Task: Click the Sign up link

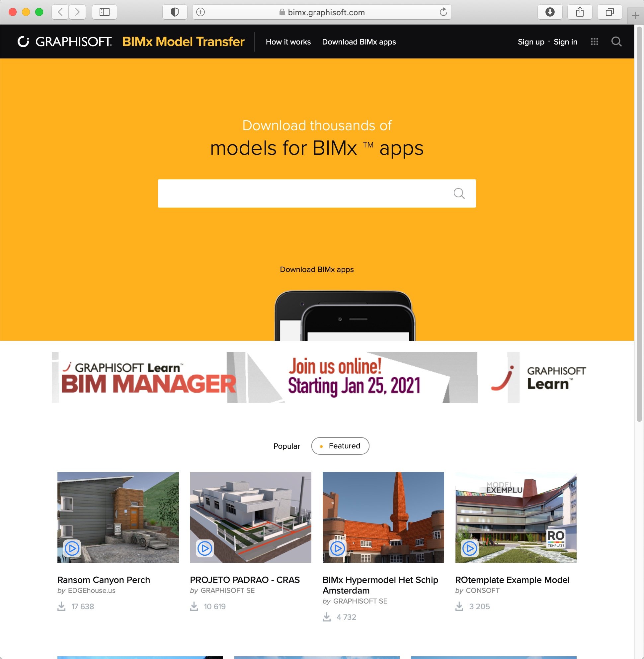Action: pyautogui.click(x=531, y=42)
